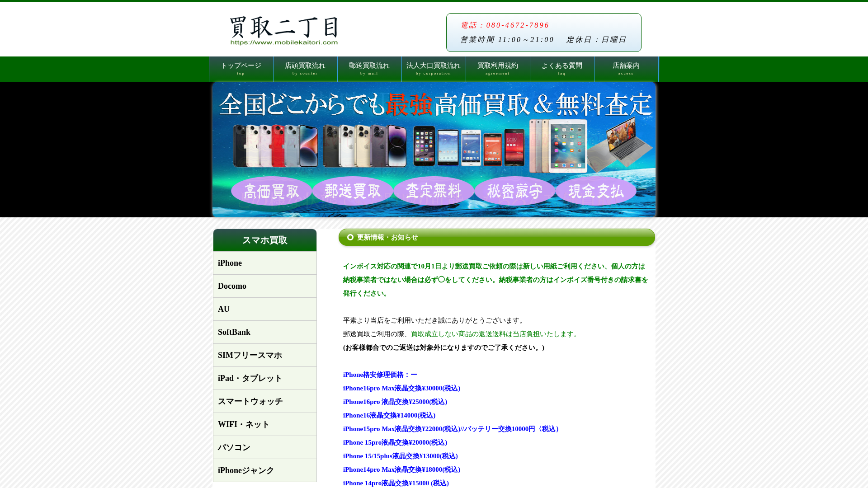Open よくある質問 faq page
This screenshot has width=868, height=488.
562,69
